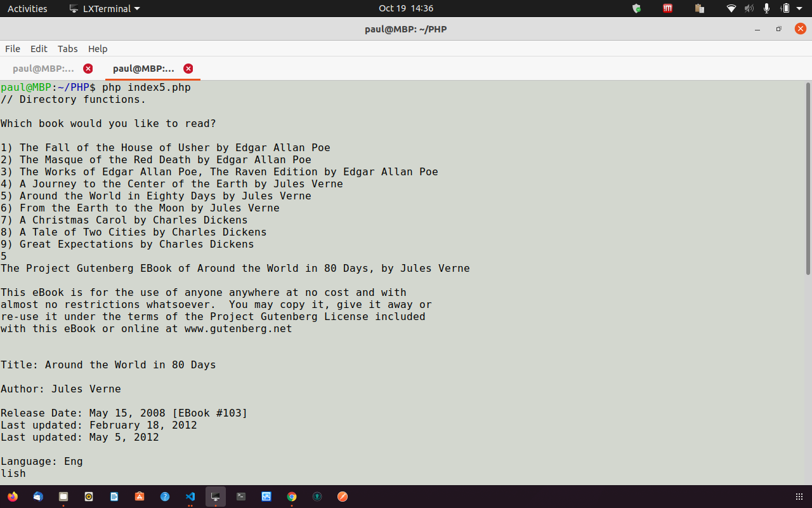Click option 5 'Around the World in Eighty Days'

pos(156,196)
